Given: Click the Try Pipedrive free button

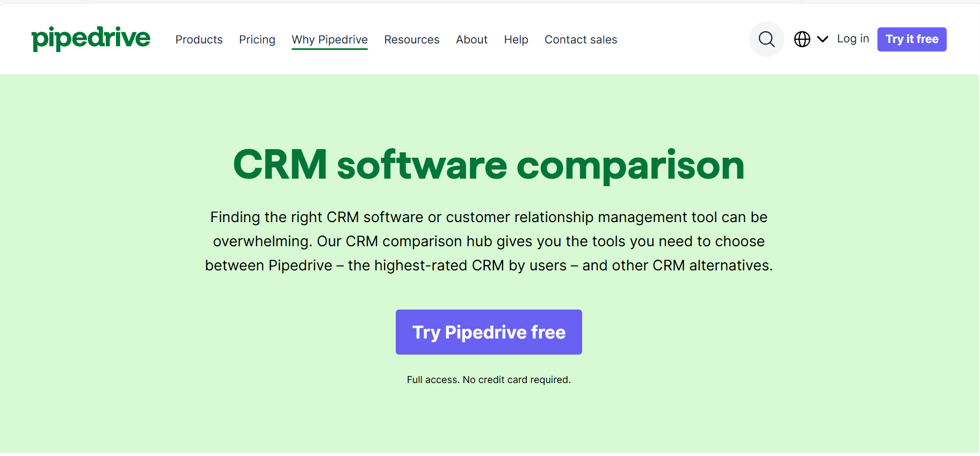Looking at the screenshot, I should tap(489, 332).
